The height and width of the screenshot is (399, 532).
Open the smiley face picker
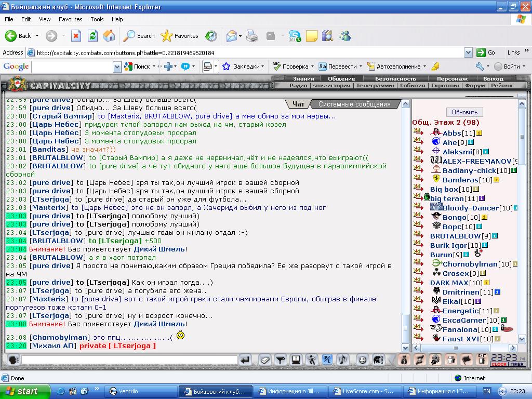[362, 360]
